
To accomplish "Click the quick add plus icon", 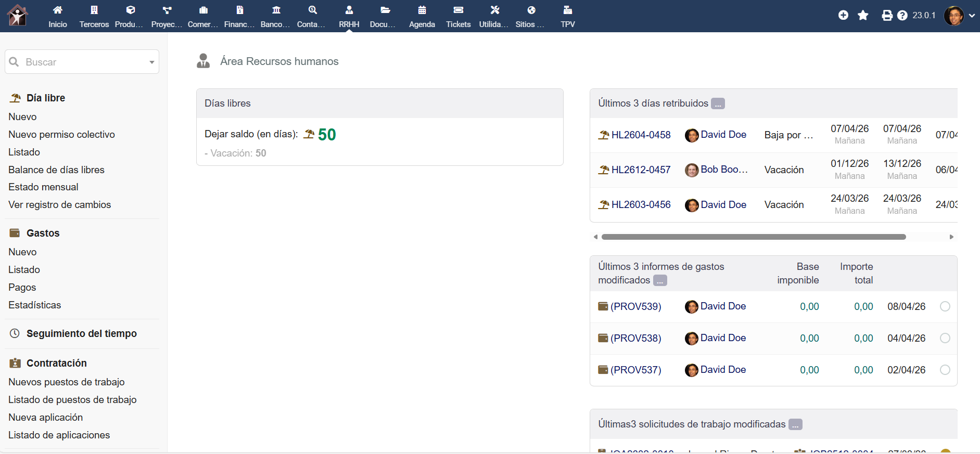I will coord(843,16).
